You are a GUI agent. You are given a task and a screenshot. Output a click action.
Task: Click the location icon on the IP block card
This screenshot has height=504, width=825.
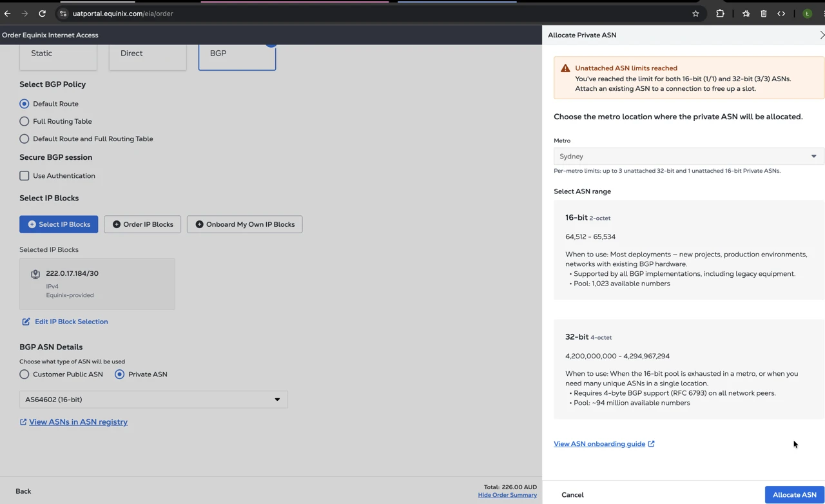coord(35,274)
